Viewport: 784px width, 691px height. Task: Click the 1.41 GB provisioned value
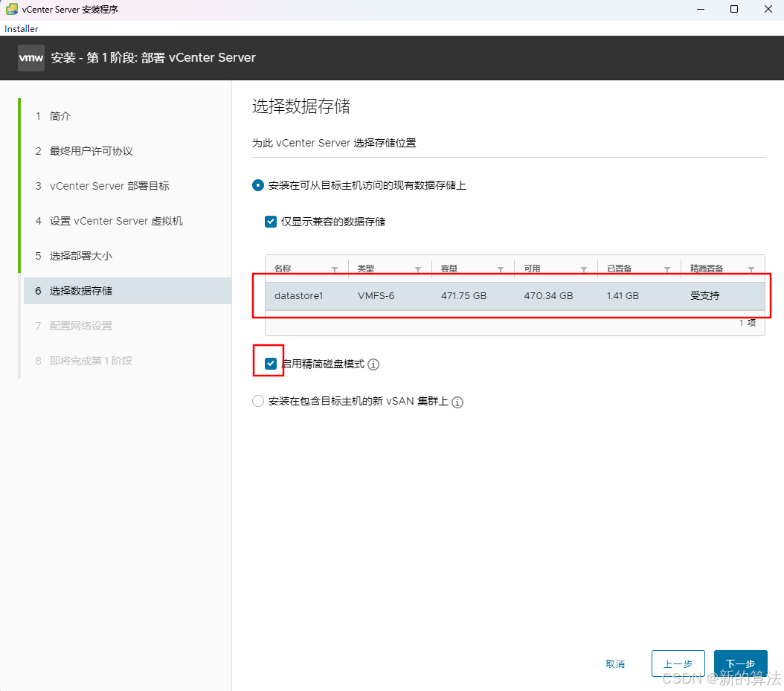(623, 295)
